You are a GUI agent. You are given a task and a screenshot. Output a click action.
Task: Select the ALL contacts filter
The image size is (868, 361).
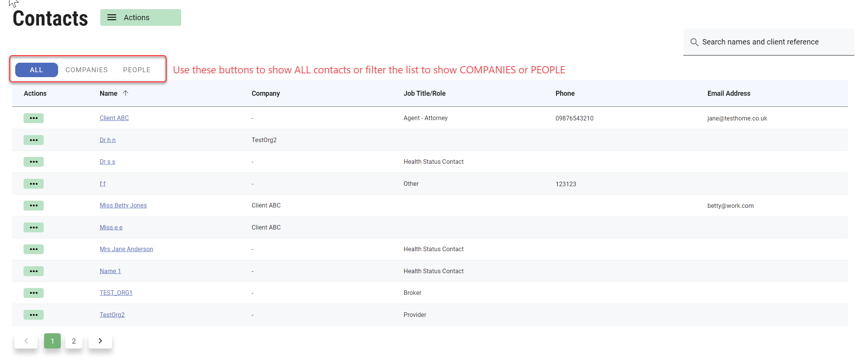tap(36, 70)
